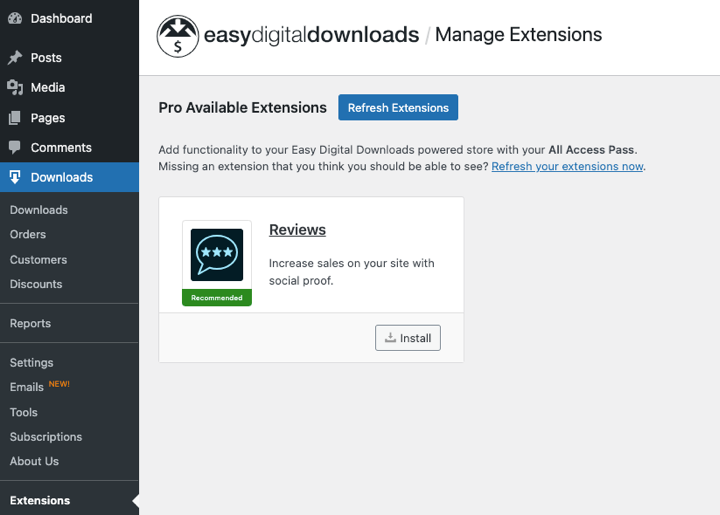Click the Comments speech bubble icon
Image resolution: width=720 pixels, height=515 pixels.
[15, 148]
